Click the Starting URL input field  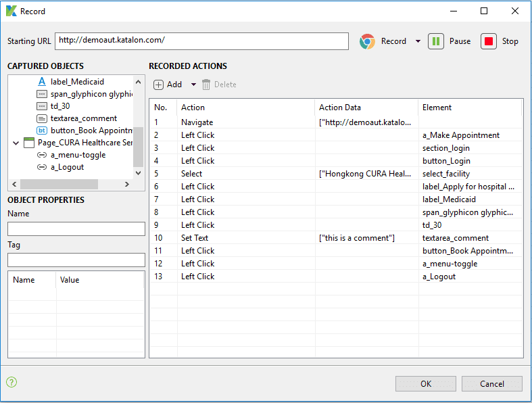point(201,41)
